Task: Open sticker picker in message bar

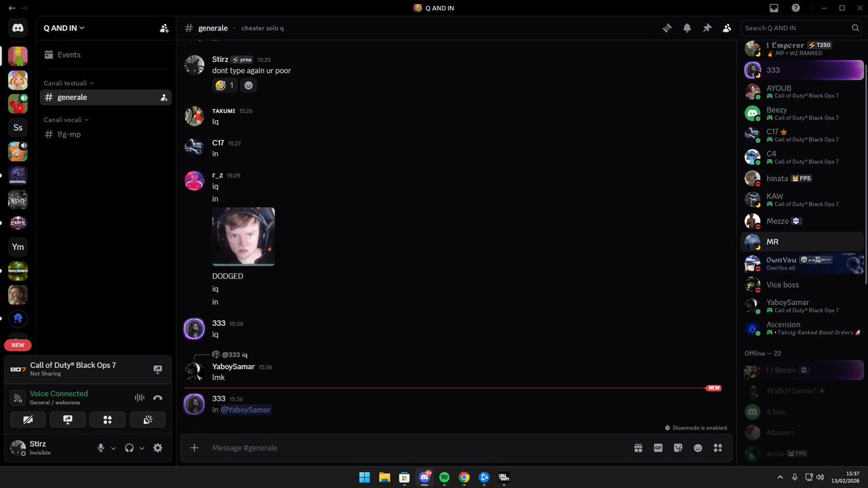Action: (x=678, y=448)
